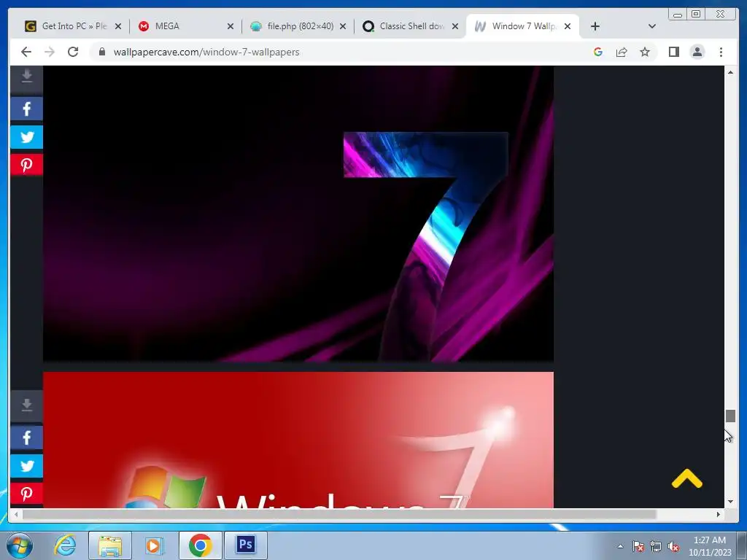Click the Google icon in address bar
The width and height of the screenshot is (747, 560).
(598, 52)
